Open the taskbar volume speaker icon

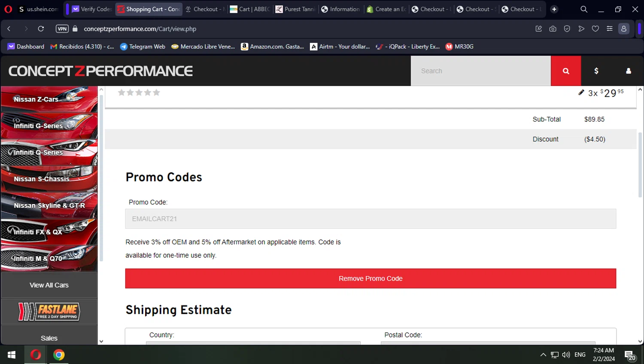coord(566,355)
